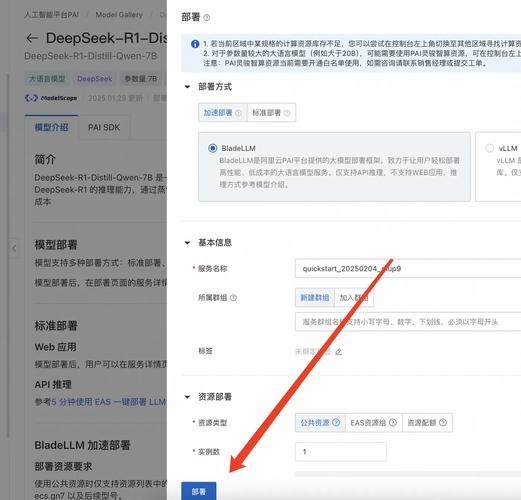The width and height of the screenshot is (521, 500).
Task: Click the 大语言模型 tag
Action: [47, 79]
